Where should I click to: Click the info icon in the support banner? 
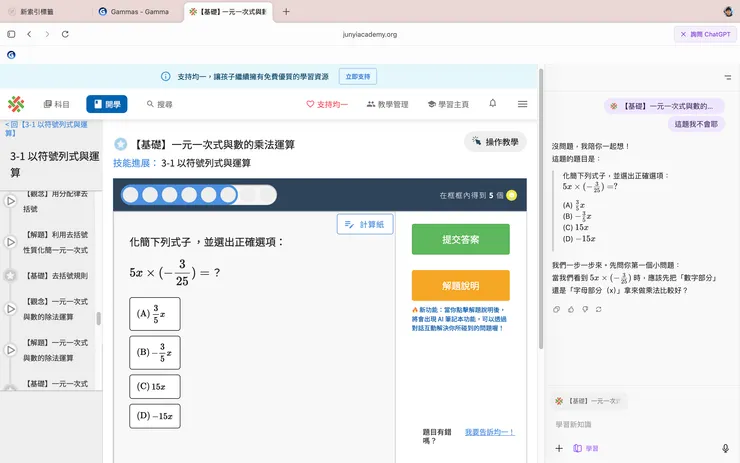166,76
